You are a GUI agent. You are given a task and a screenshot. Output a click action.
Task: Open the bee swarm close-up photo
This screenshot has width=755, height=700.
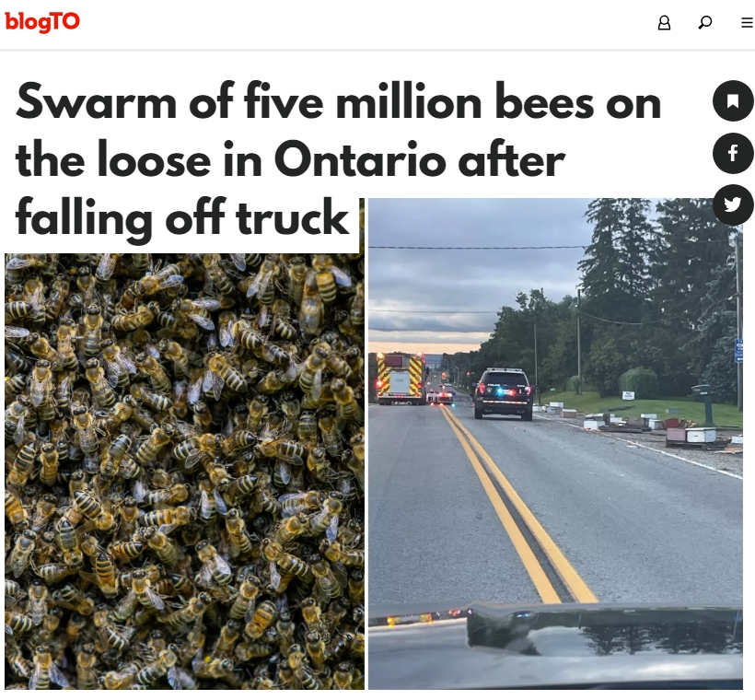[184, 471]
